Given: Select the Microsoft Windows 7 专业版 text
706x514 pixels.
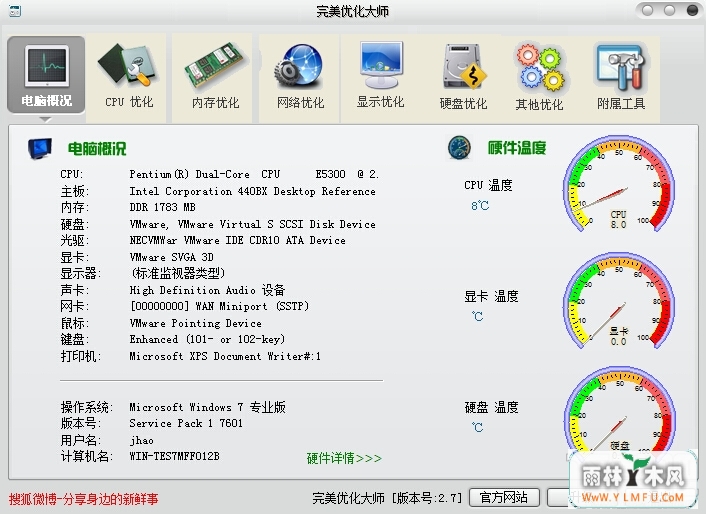Looking at the screenshot, I should pyautogui.click(x=207, y=407).
